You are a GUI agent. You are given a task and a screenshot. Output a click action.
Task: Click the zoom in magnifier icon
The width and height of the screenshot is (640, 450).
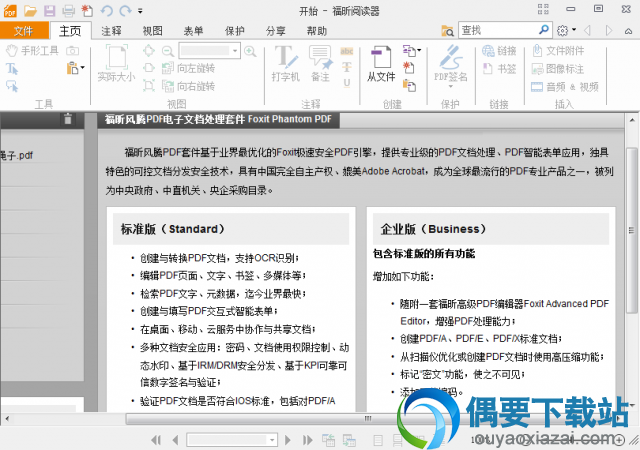(x=250, y=51)
